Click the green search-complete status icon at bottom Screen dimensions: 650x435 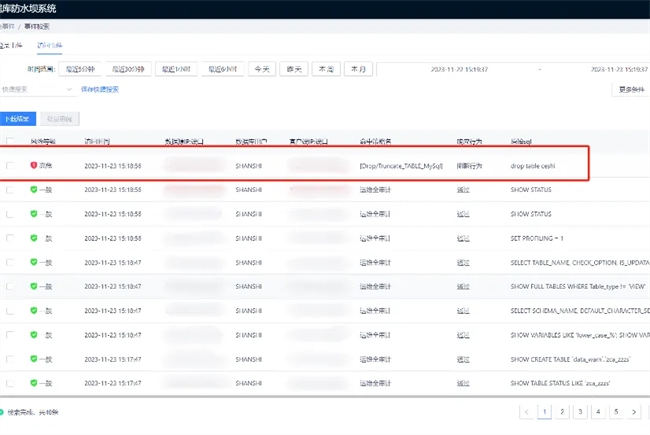click(1, 412)
